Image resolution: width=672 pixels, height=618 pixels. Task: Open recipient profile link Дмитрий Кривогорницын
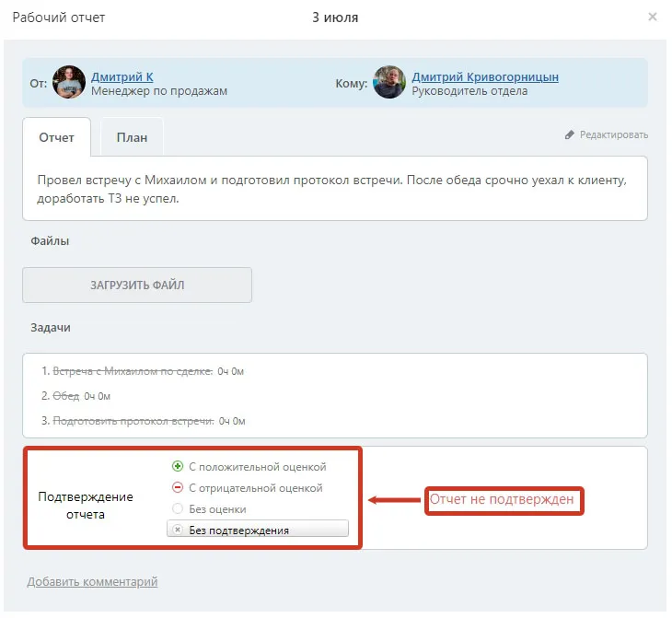pos(485,76)
